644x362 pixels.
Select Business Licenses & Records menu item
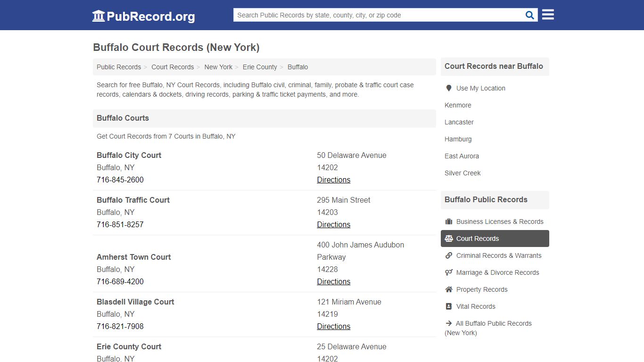pyautogui.click(x=495, y=222)
